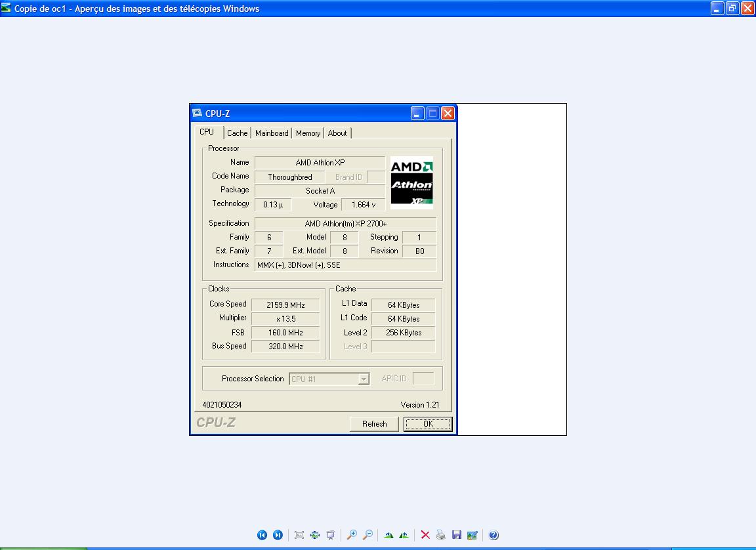Go to the previous image
This screenshot has width=756, height=550.
262,535
